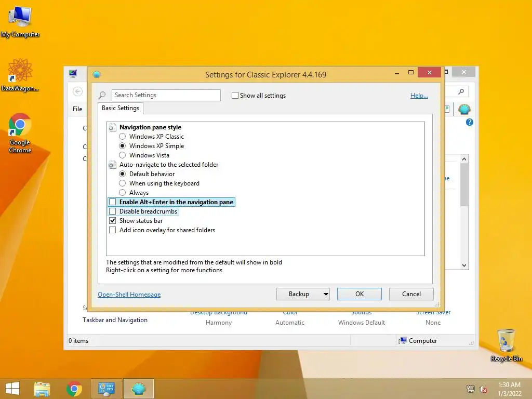Switch to the Basic Settings tab

[x=121, y=108]
